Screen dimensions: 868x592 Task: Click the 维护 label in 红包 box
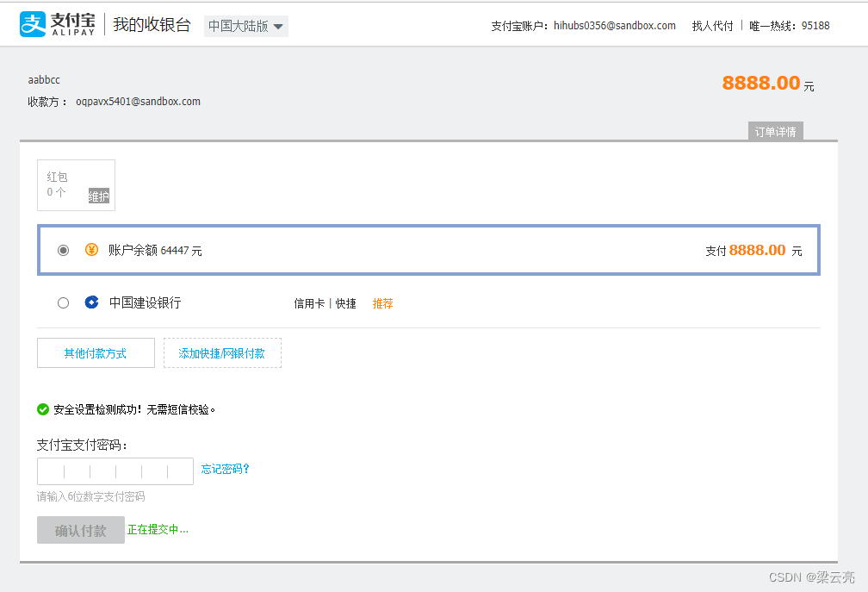(x=98, y=196)
